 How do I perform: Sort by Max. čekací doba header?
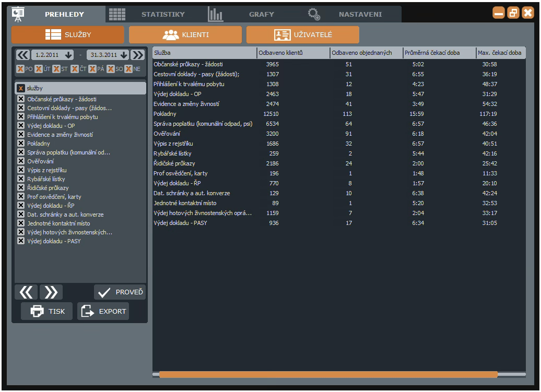(501, 53)
